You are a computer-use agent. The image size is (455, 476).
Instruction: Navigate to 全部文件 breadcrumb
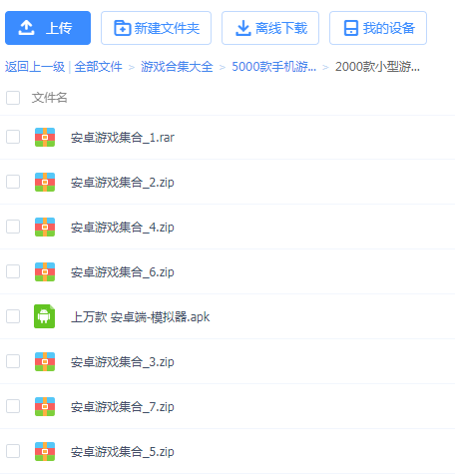click(98, 67)
